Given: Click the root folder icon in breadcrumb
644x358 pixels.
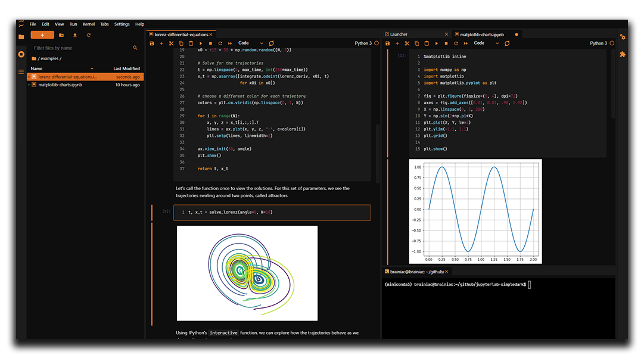Looking at the screenshot, I should click(x=34, y=59).
